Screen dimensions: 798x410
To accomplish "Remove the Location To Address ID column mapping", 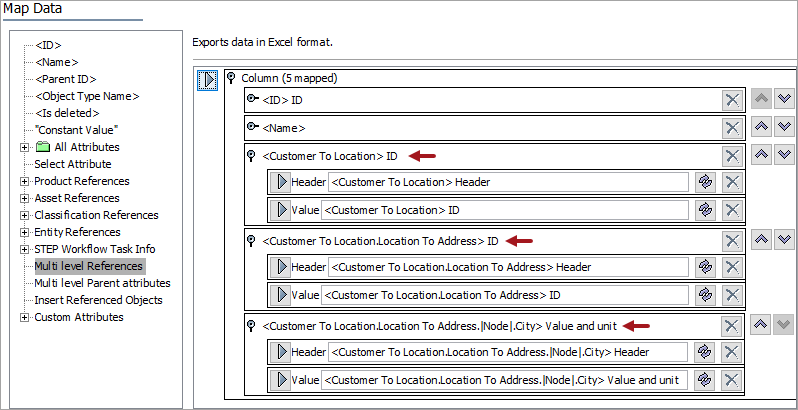I will (732, 241).
